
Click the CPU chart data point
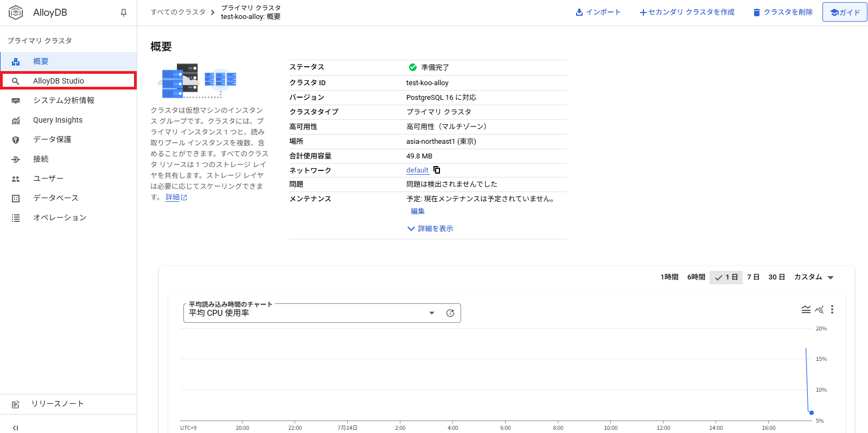812,413
